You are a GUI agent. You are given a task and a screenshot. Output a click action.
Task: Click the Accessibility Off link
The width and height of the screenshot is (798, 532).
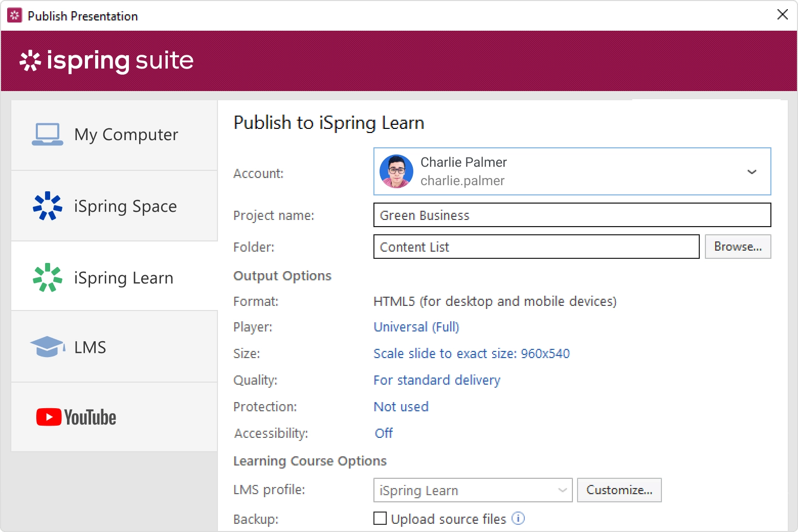(384, 433)
